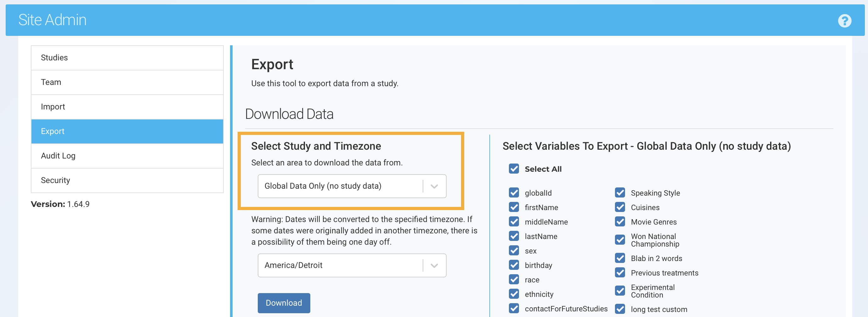Disable Won National Championship export

coord(620,240)
